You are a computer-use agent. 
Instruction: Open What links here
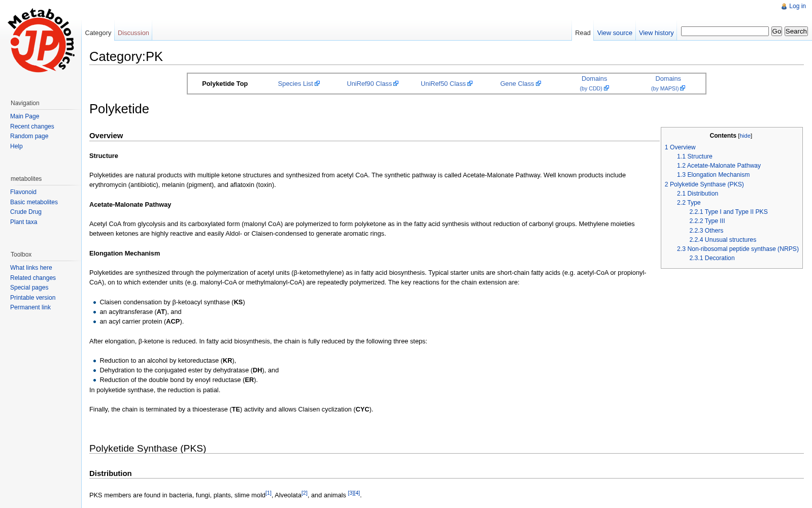coord(31,268)
